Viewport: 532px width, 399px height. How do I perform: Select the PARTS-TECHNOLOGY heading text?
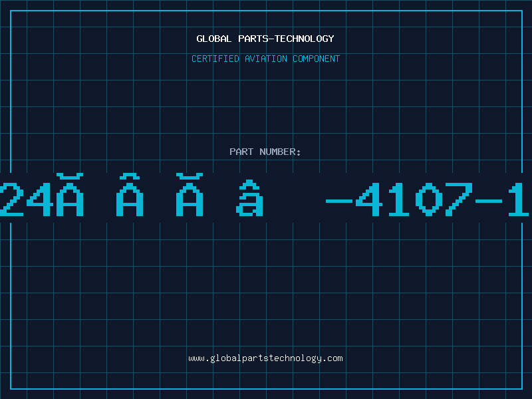pos(286,39)
